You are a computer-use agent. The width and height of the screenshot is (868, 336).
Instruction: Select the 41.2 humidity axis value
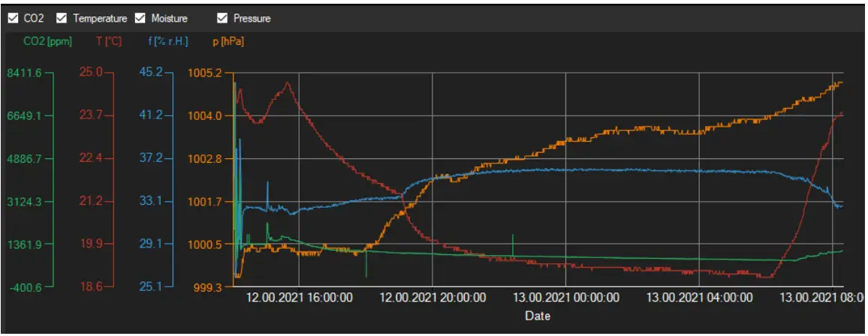click(x=150, y=115)
